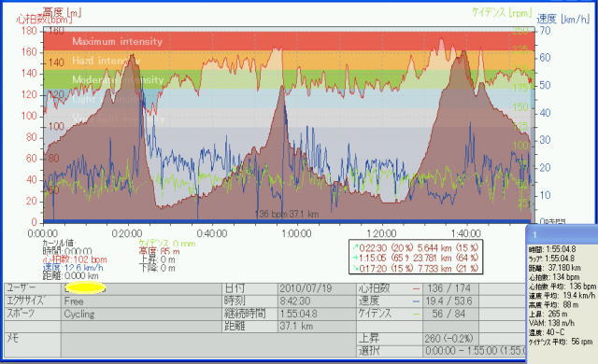Click the lap popup ケイデンス 平均: 56 rpm line
598x364 pixels.
coord(561,342)
